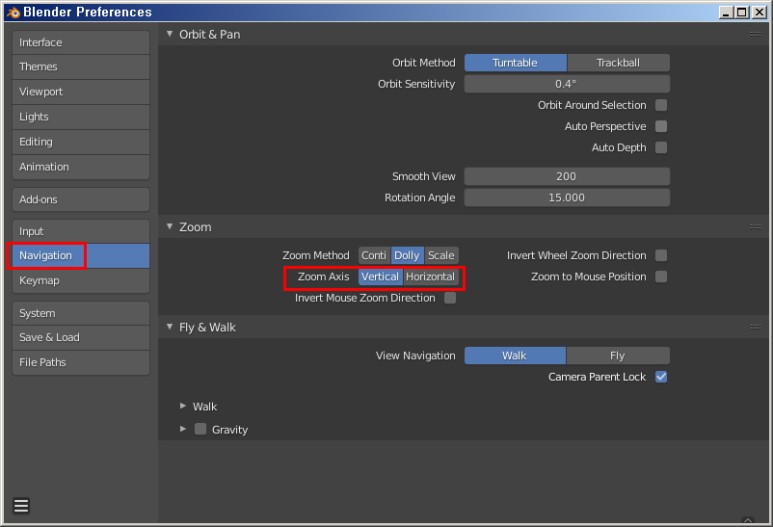The image size is (773, 527).
Task: Click the Smooth View 200 field
Action: 567,176
